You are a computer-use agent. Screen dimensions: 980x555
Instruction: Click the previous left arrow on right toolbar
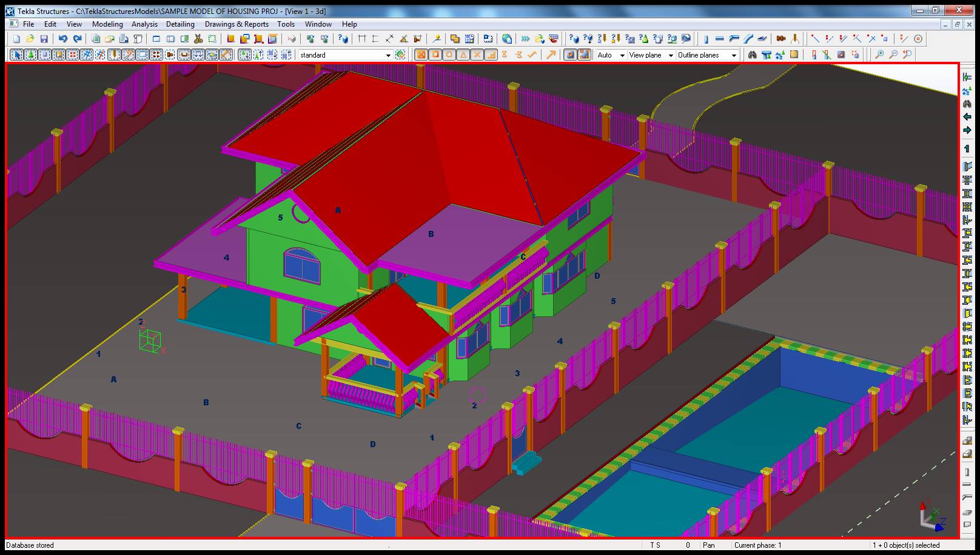pos(967,117)
